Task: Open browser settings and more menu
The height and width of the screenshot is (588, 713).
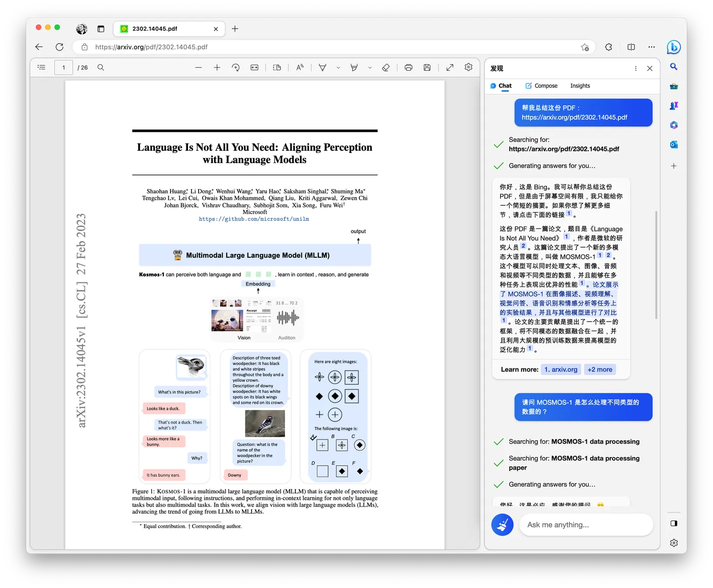Action: pyautogui.click(x=651, y=47)
